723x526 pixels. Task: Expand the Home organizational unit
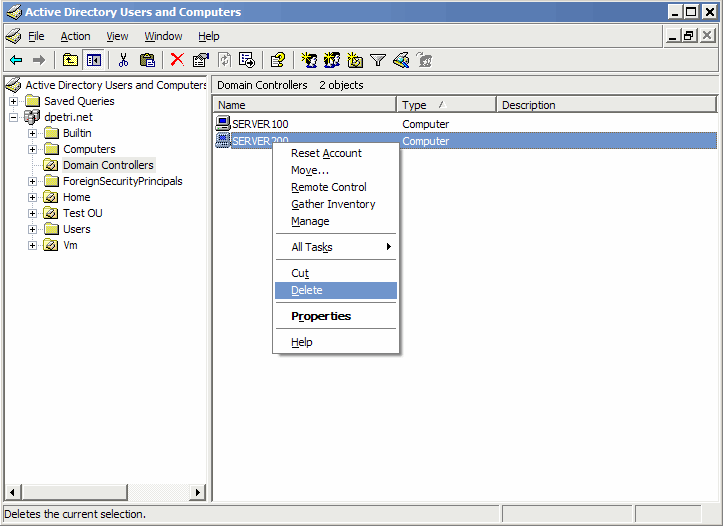tap(32, 198)
